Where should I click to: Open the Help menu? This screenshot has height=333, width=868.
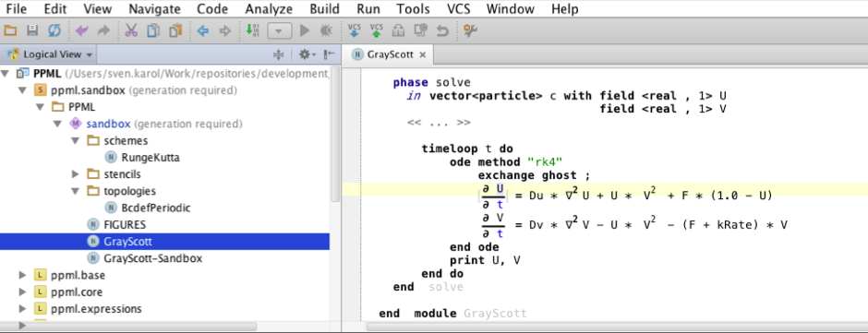pyautogui.click(x=564, y=9)
